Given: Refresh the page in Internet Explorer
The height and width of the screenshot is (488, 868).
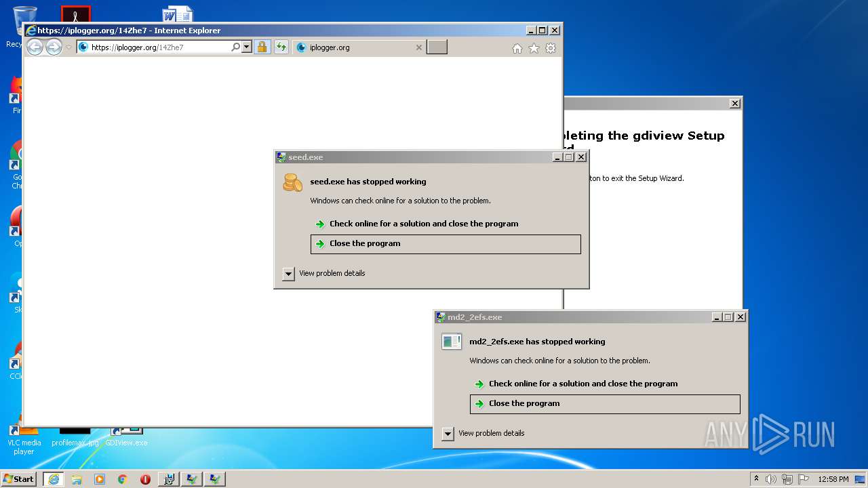Looking at the screenshot, I should click(x=281, y=47).
